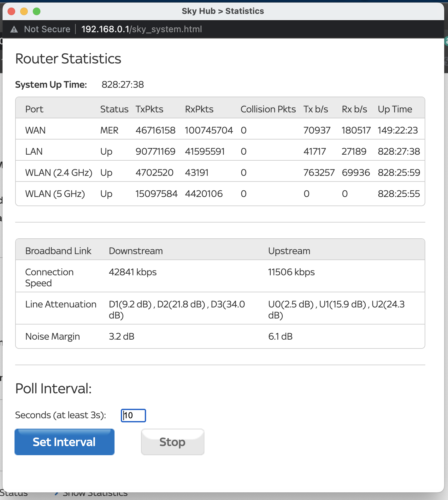
Task: Select the TxPkts column header
Action: (x=149, y=109)
